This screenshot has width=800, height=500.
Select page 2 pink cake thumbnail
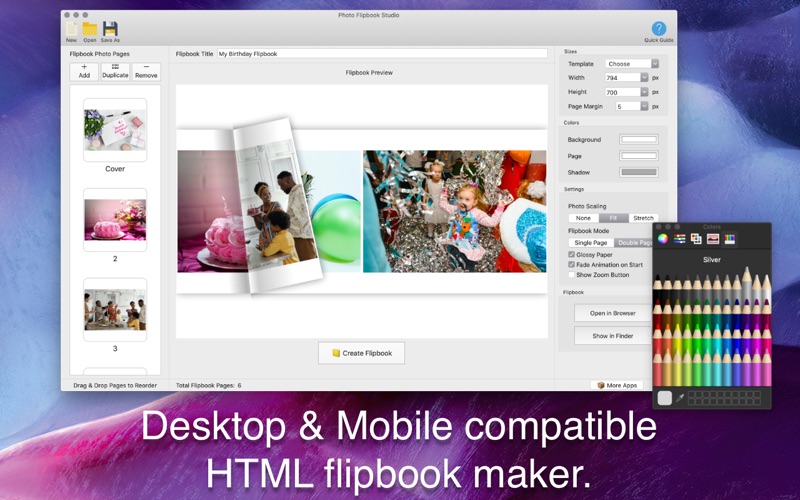pyautogui.click(x=115, y=220)
